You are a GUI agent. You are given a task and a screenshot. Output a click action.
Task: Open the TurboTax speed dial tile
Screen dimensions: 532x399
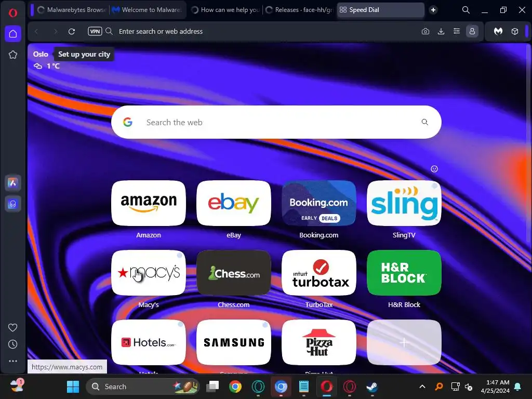point(319,273)
